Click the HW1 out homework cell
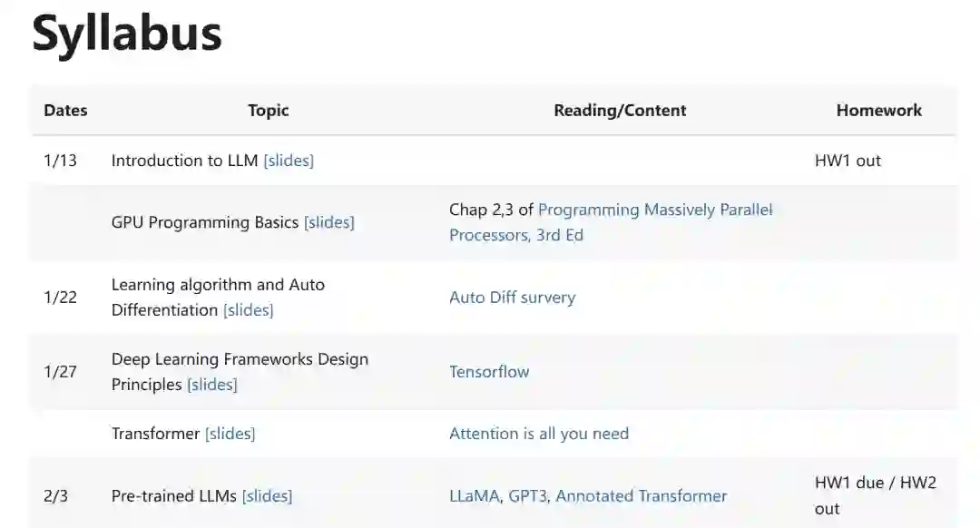Image resolution: width=980 pixels, height=528 pixels. [x=848, y=161]
